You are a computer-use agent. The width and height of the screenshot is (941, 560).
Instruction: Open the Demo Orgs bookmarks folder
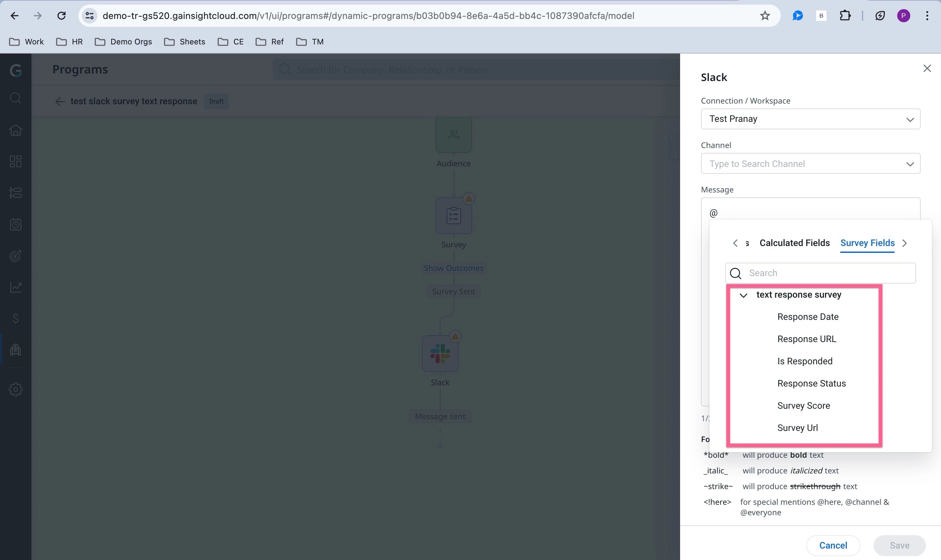click(123, 41)
